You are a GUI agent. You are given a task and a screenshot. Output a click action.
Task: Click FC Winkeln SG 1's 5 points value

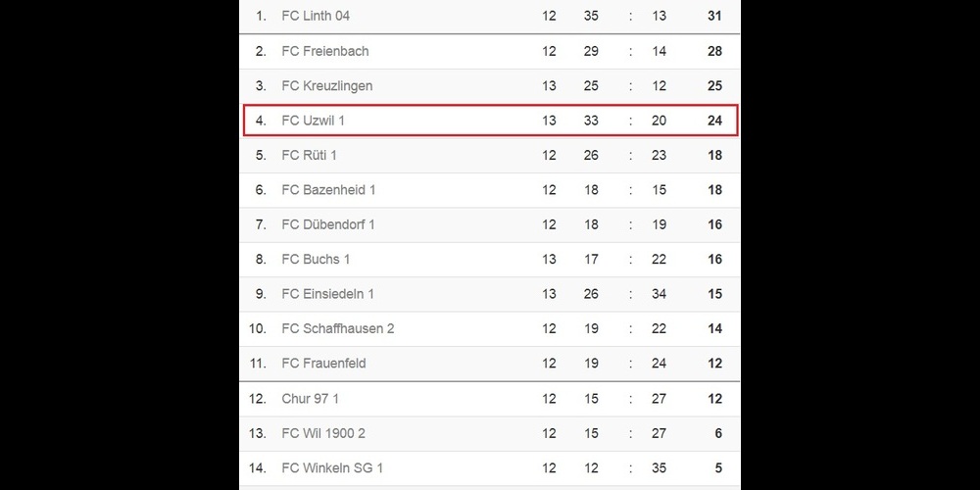(x=718, y=468)
